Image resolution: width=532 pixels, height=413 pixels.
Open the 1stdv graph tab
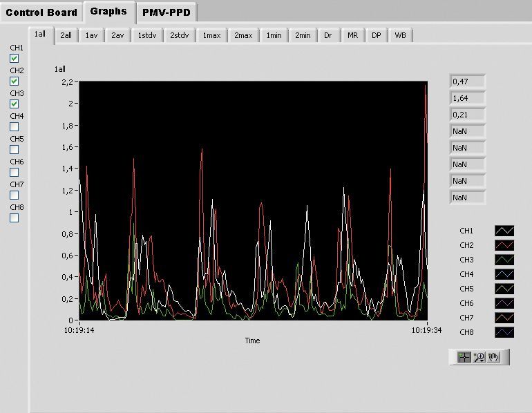[x=146, y=35]
